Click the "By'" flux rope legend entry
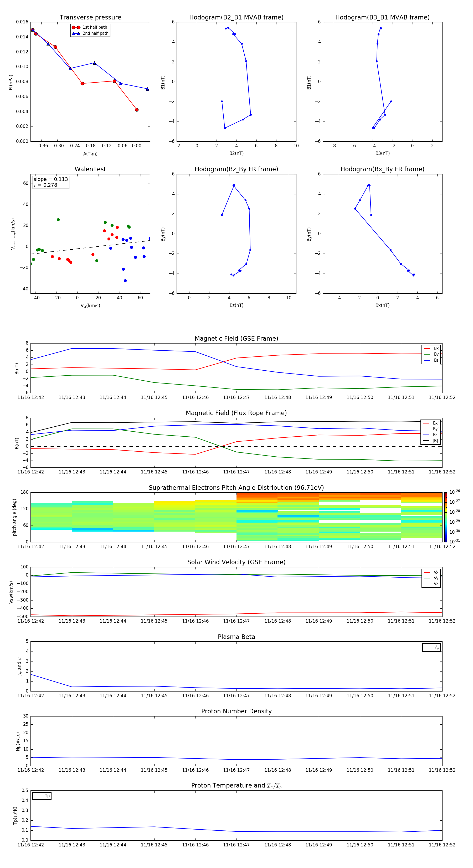This screenshot has height=868, width=473. point(431,429)
